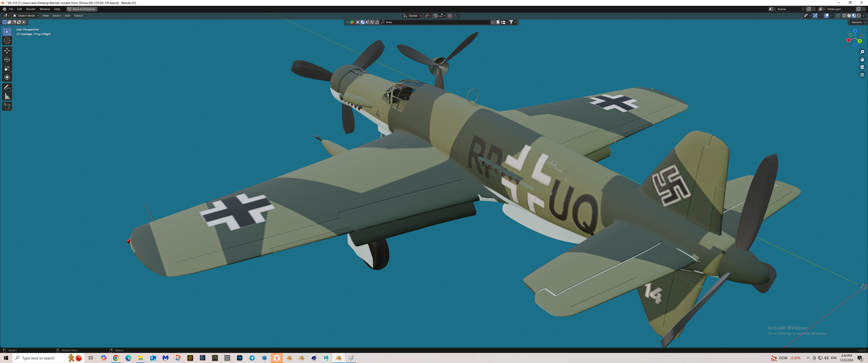Click the navigation gizmo Z axis
The width and height of the screenshot is (868, 363).
click(855, 31)
